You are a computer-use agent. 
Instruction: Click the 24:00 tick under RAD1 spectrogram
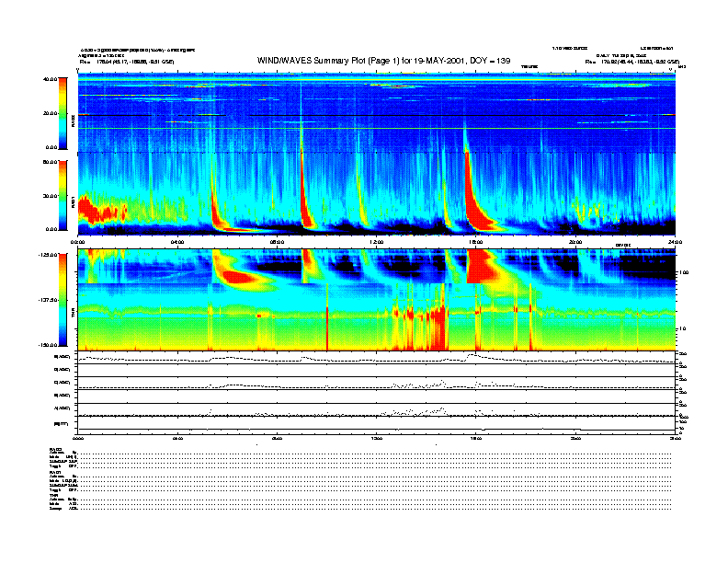[x=675, y=242]
